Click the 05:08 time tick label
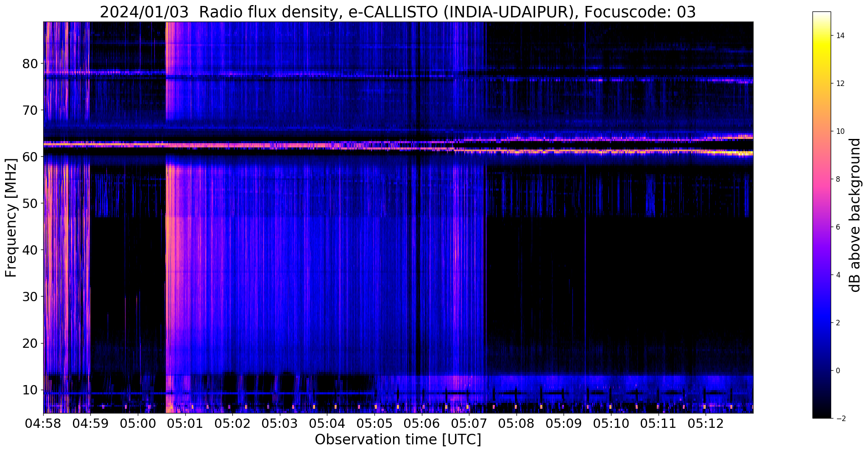This screenshot has height=452, width=868. [x=517, y=423]
